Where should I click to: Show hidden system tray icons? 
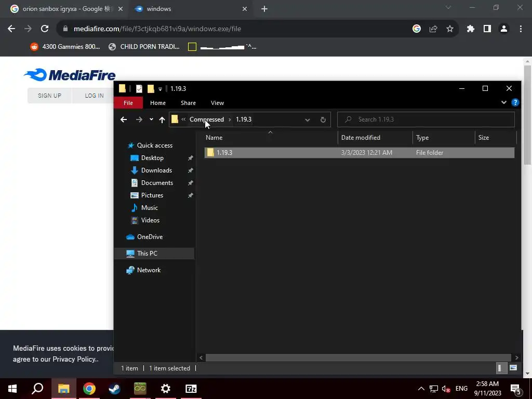421,389
